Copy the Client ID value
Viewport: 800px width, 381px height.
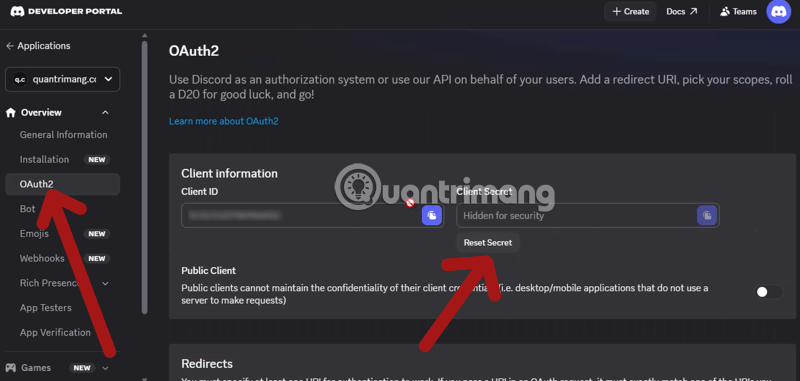[x=432, y=215]
